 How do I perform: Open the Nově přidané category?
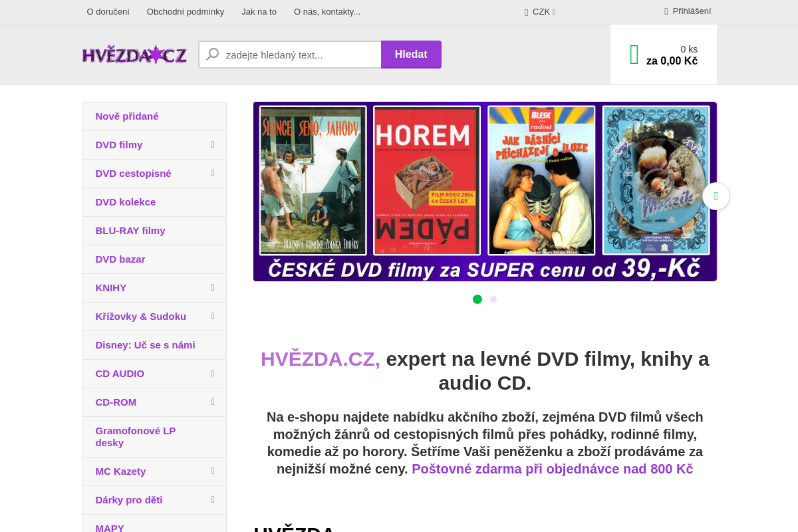(154, 116)
